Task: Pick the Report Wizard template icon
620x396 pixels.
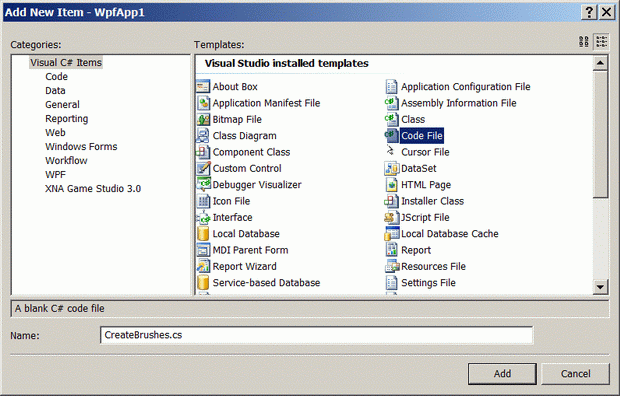Action: pos(203,266)
